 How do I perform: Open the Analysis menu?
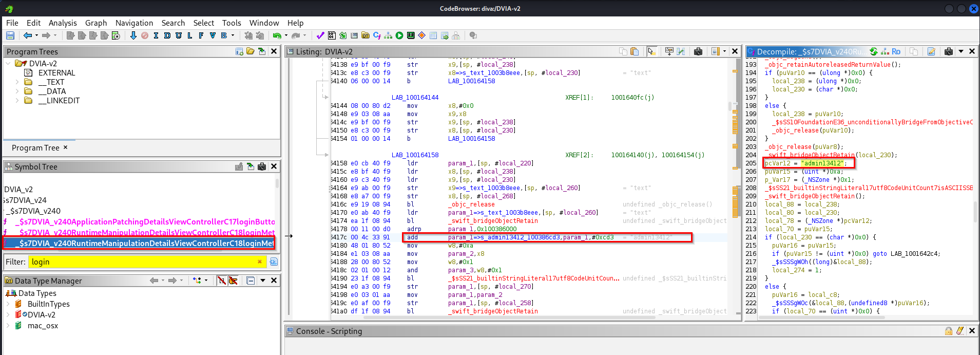(63, 23)
